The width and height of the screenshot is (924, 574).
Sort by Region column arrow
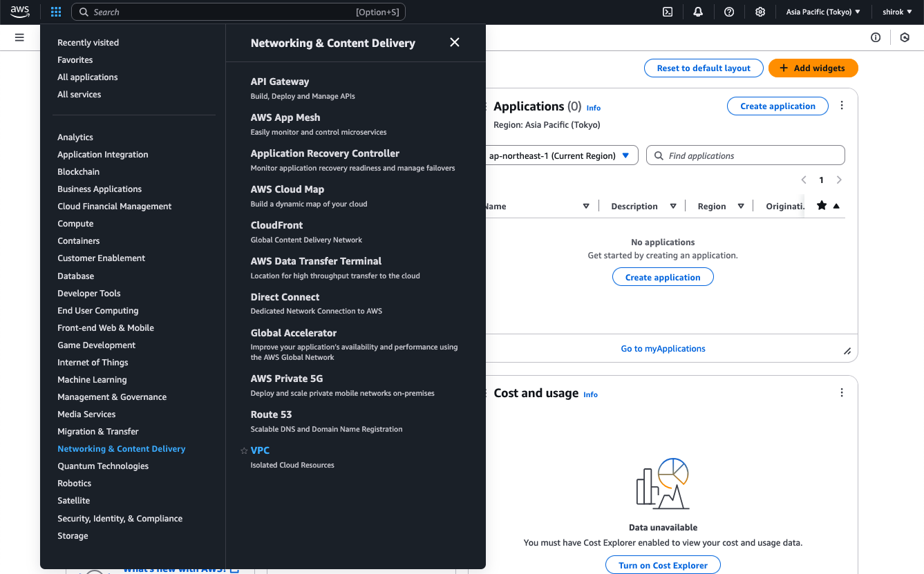[741, 206]
